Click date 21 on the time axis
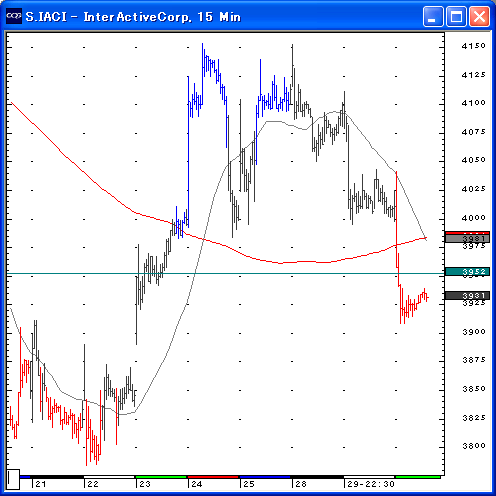The height and width of the screenshot is (496, 496). 41,484
